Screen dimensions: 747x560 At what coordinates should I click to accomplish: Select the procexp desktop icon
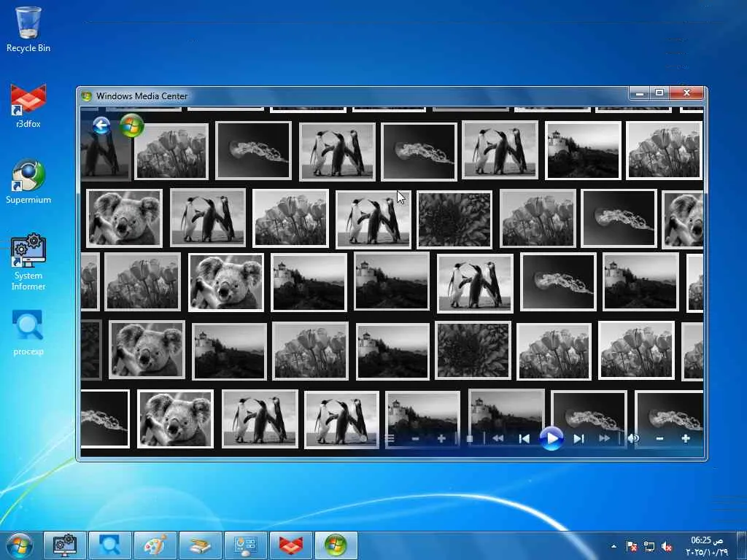point(28,332)
